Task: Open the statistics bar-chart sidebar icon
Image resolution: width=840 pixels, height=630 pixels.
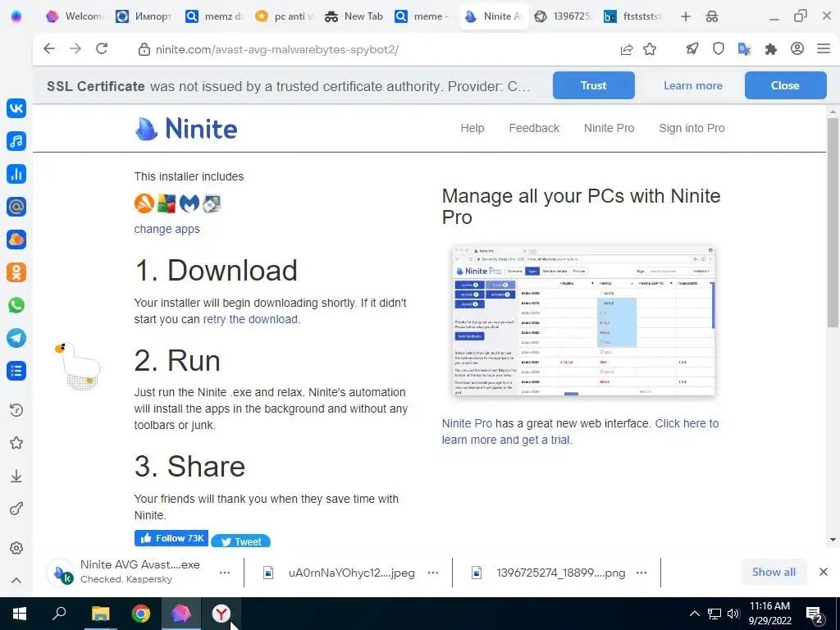Action: point(16,174)
